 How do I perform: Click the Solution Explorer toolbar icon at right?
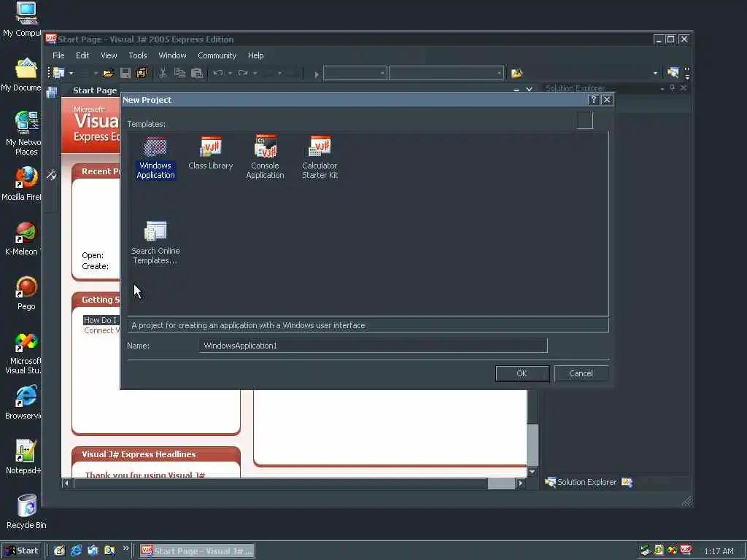(x=673, y=73)
